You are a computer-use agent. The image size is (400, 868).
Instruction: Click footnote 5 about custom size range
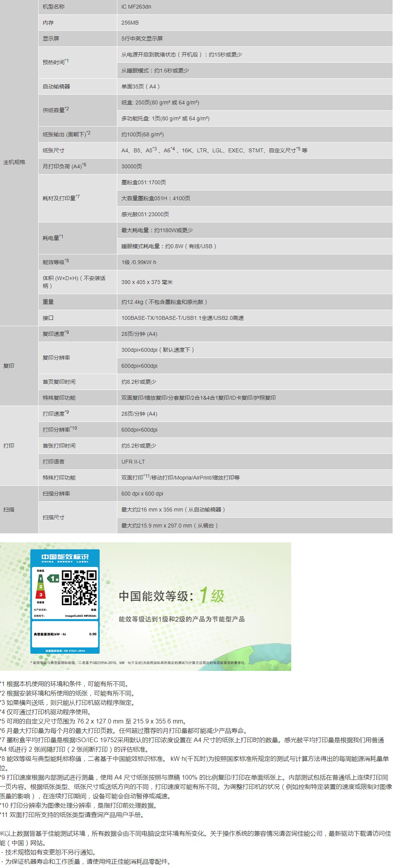coord(94,721)
